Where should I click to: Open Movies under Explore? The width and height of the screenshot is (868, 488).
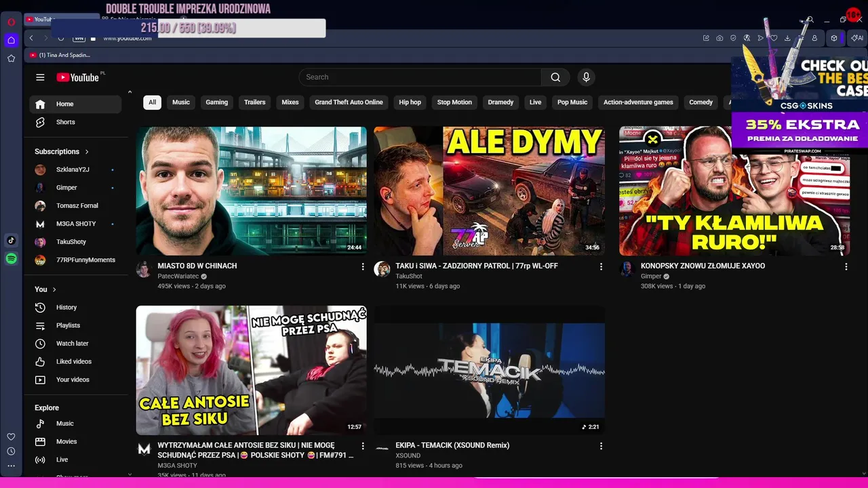coord(75,442)
